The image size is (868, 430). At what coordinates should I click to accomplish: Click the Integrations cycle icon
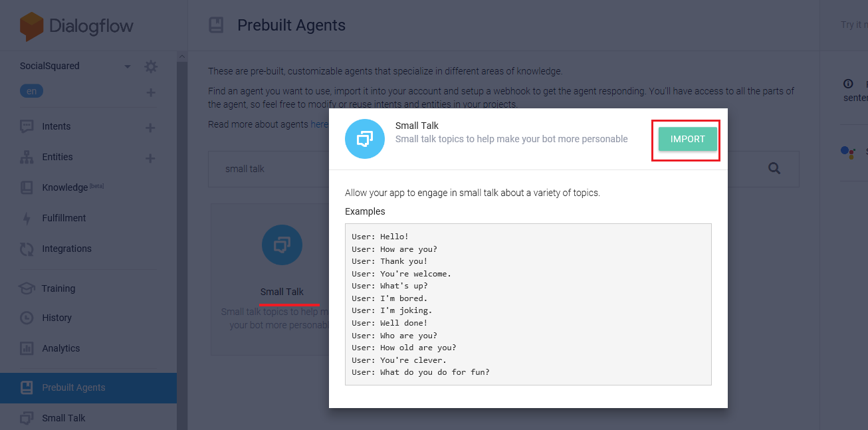point(27,249)
